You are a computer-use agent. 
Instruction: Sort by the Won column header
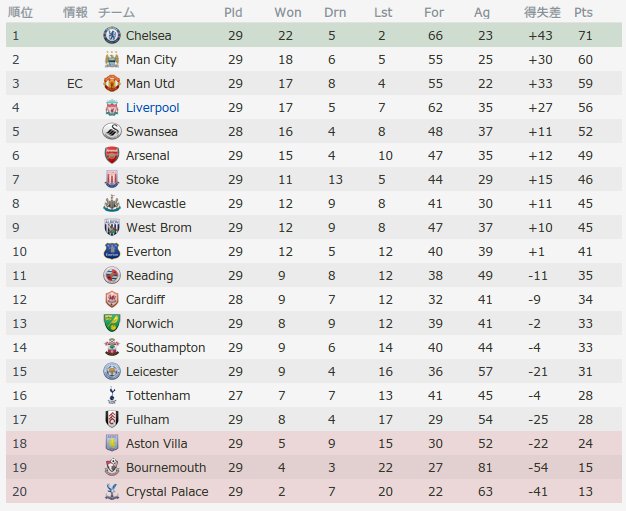[x=288, y=12]
